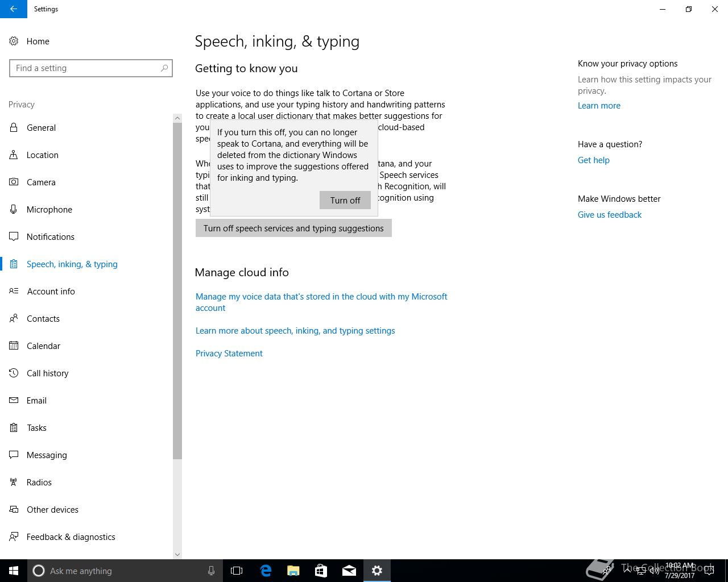Viewport: 728px width, 582px height.
Task: Click the Give us feedback link
Action: (610, 214)
